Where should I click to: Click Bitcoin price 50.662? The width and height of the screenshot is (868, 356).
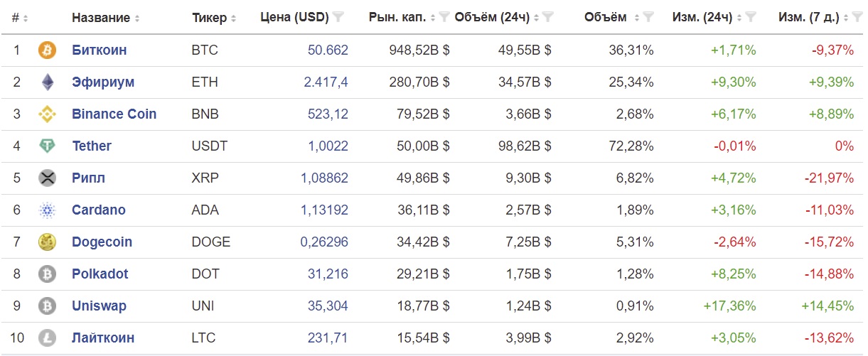point(328,50)
